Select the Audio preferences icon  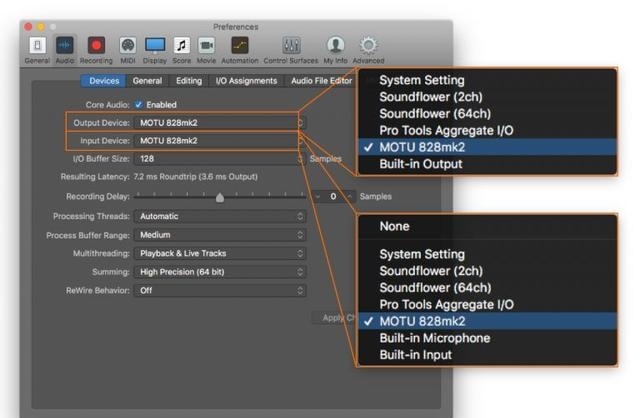pyautogui.click(x=65, y=46)
